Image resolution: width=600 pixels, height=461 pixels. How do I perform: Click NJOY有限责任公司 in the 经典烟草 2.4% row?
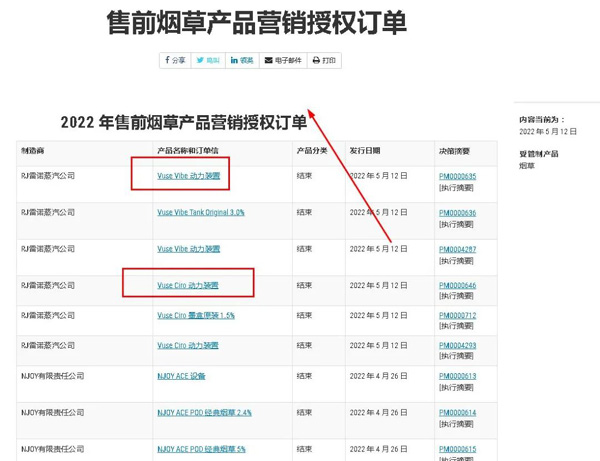(x=52, y=413)
